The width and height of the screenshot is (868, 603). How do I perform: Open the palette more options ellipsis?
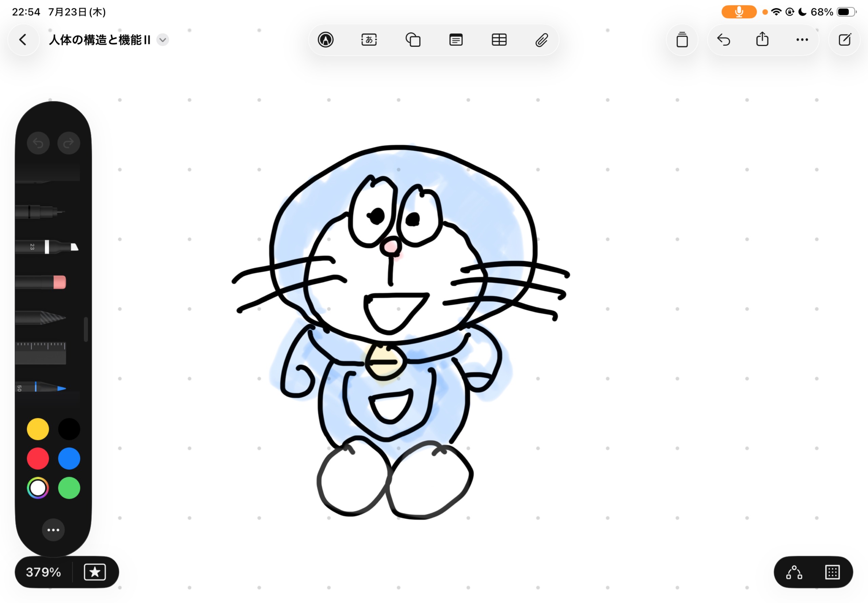53,530
